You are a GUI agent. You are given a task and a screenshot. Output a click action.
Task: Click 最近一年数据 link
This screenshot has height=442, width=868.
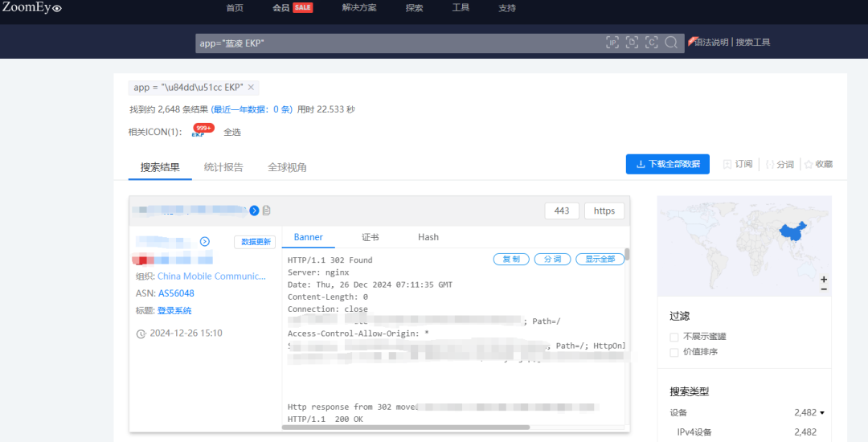(252, 109)
